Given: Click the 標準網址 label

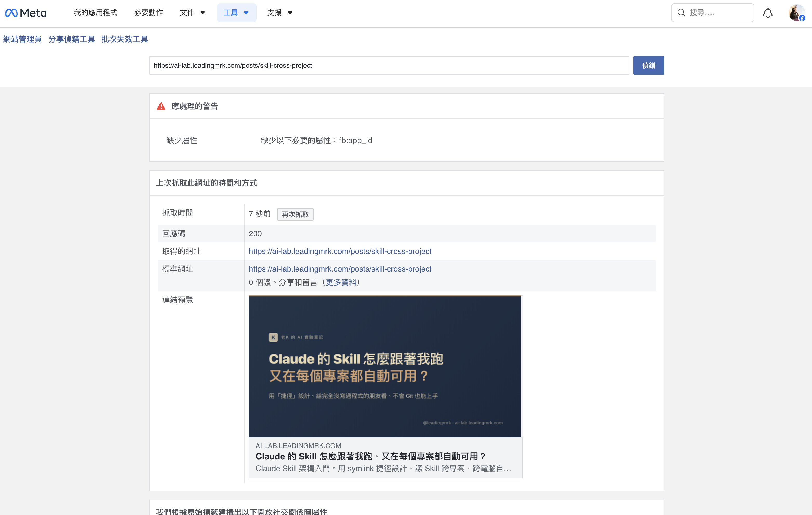Looking at the screenshot, I should coord(178,269).
